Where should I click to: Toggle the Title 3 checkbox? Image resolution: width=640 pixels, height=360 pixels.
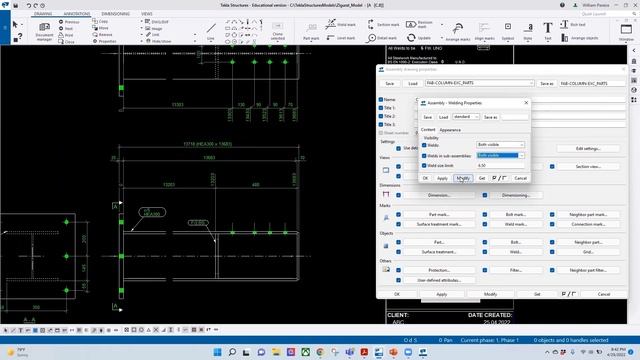point(381,124)
